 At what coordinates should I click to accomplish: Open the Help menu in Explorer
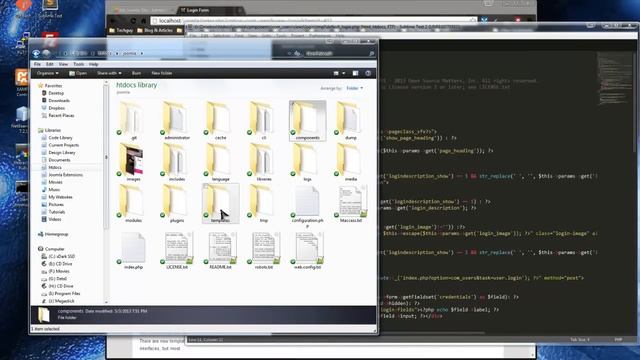93,64
